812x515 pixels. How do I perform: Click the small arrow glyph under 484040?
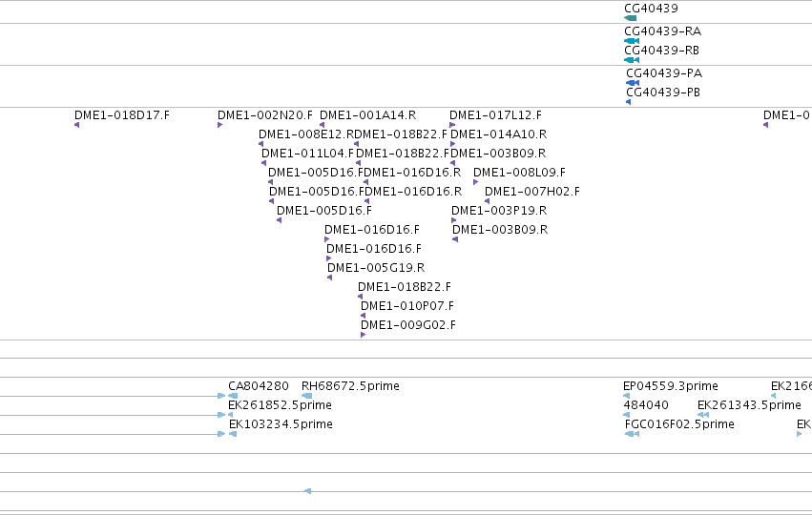pos(626,415)
